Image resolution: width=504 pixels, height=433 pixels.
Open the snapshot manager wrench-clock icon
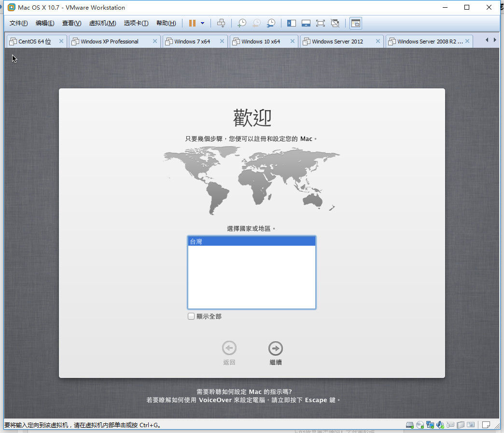(271, 23)
